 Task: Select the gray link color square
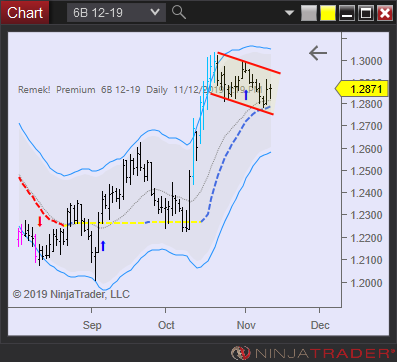pos(308,13)
